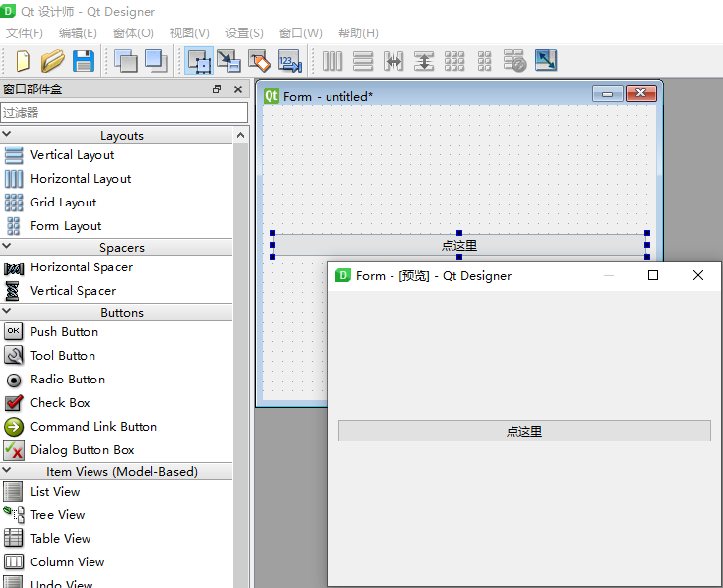Viewport: 723px width, 588px height.
Task: Open the 文件(F) menu
Action: click(25, 33)
